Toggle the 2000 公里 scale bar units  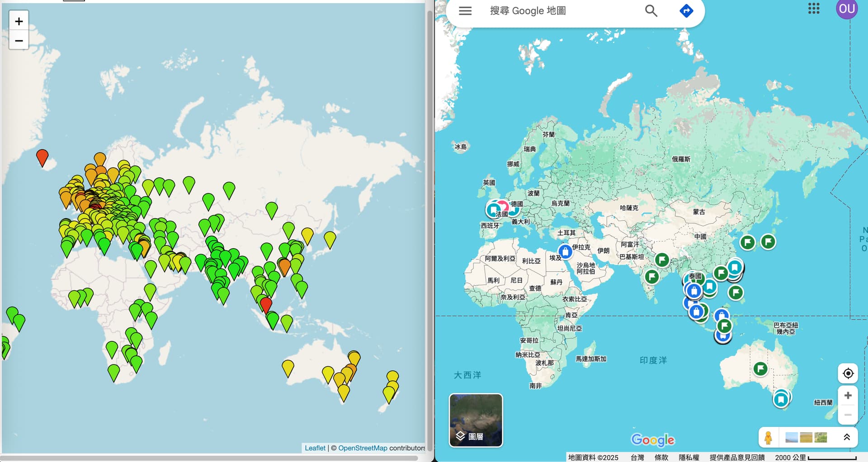coord(816,457)
